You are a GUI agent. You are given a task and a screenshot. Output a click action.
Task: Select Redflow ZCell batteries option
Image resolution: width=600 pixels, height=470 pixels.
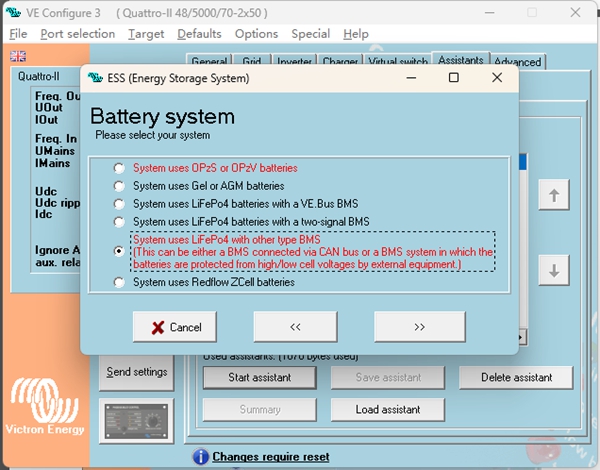pyautogui.click(x=119, y=282)
